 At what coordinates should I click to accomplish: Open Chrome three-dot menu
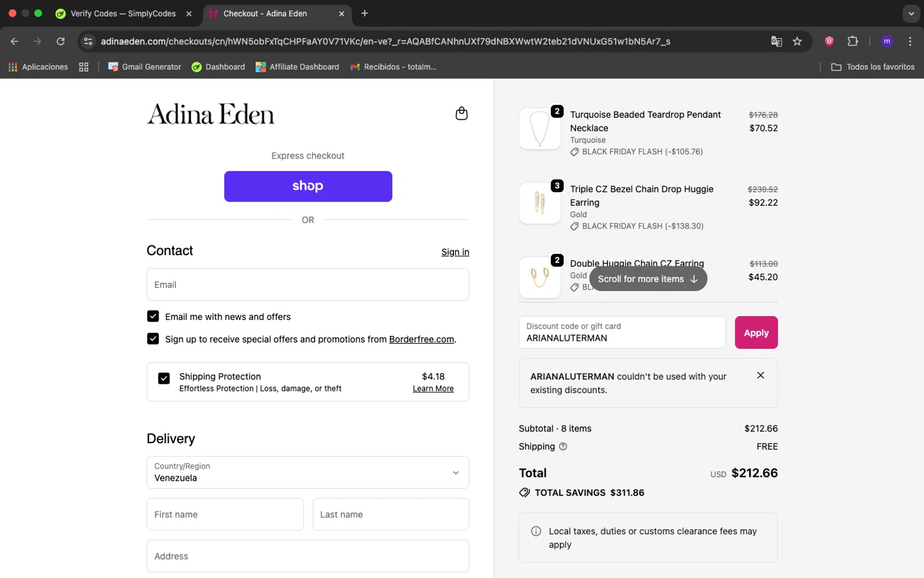910,41
